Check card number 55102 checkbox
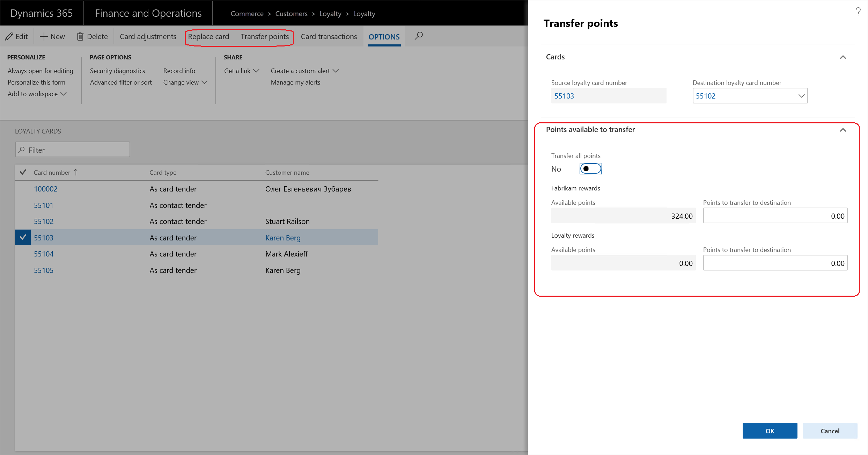The width and height of the screenshot is (868, 455). pyautogui.click(x=22, y=221)
